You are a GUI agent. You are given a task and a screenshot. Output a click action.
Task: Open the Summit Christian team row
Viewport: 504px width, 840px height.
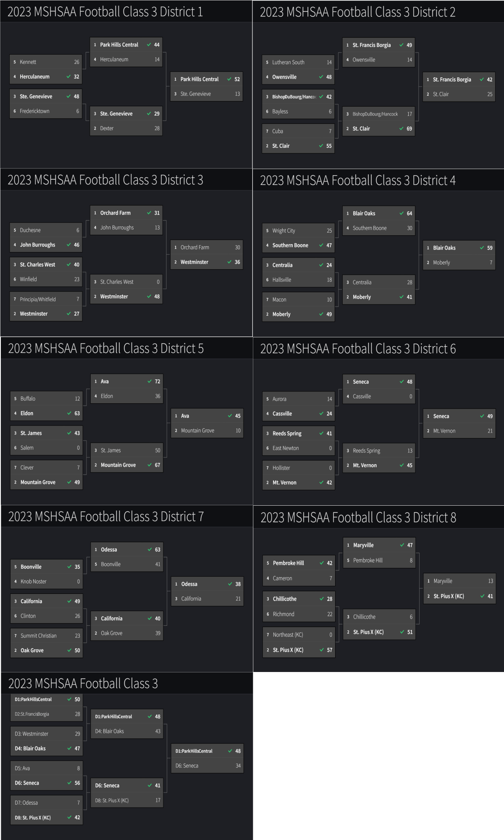point(46,635)
